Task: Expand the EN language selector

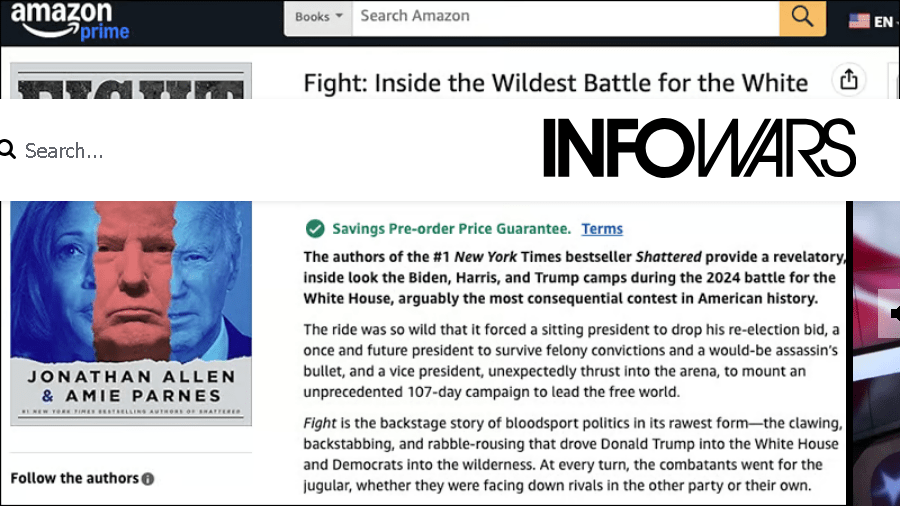Action: click(x=884, y=20)
